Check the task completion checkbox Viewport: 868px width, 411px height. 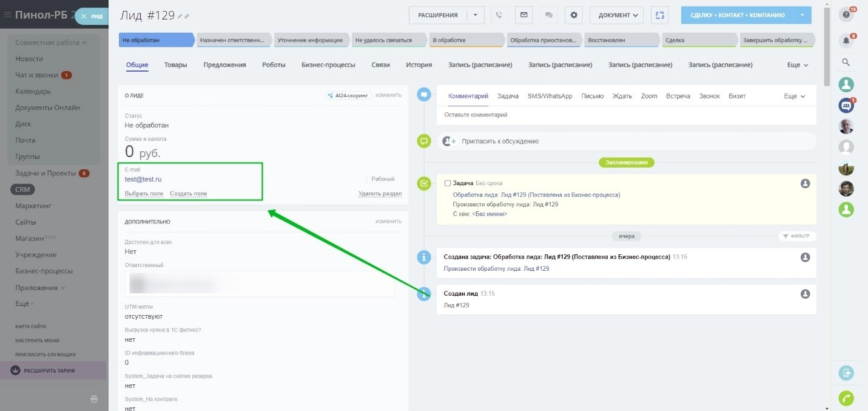coord(448,183)
